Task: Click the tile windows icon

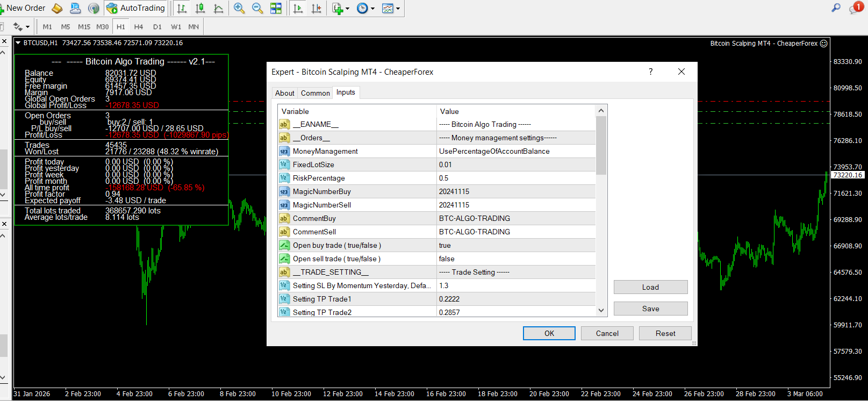Action: (276, 8)
